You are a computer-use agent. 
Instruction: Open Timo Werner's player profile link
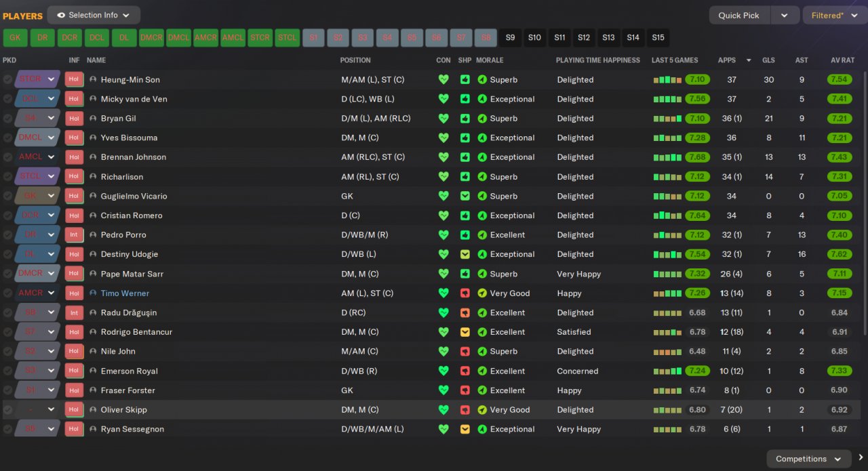[x=125, y=293]
